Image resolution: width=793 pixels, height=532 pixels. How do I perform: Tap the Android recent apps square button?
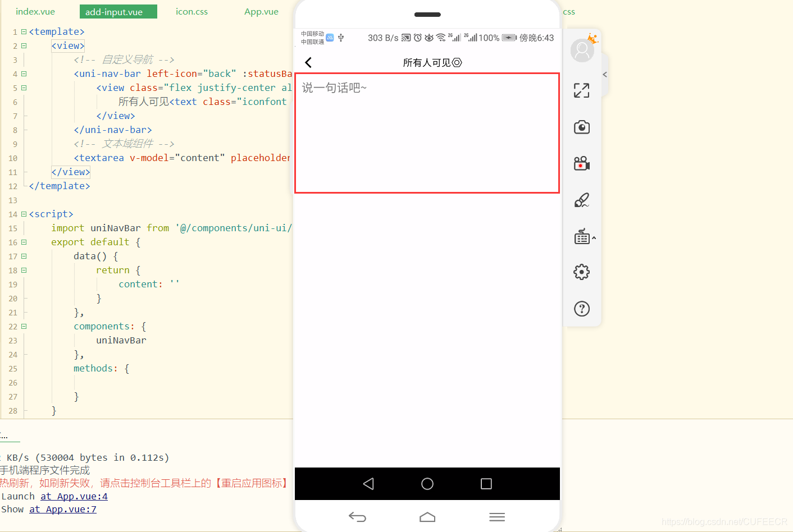pos(486,484)
